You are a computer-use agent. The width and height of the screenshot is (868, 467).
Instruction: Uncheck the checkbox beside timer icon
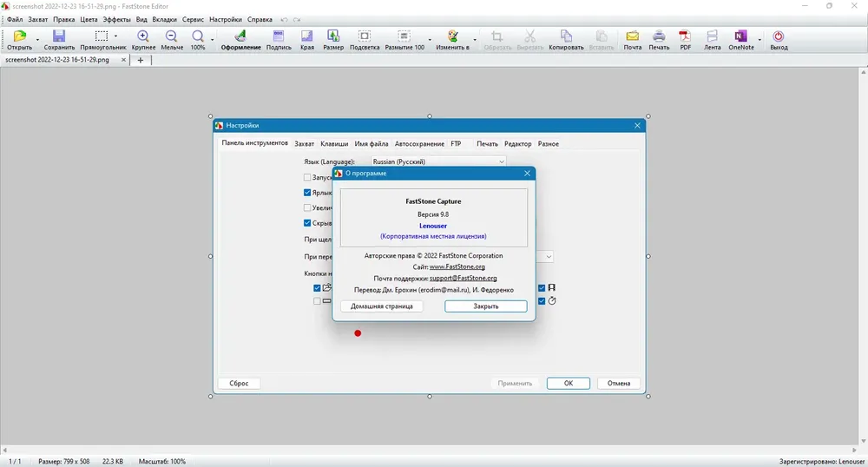pyautogui.click(x=542, y=301)
